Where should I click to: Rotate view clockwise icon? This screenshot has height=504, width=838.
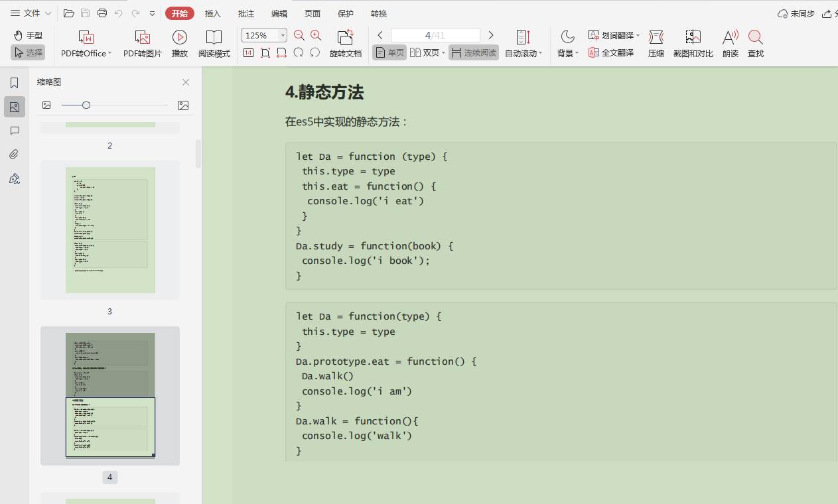click(x=299, y=52)
